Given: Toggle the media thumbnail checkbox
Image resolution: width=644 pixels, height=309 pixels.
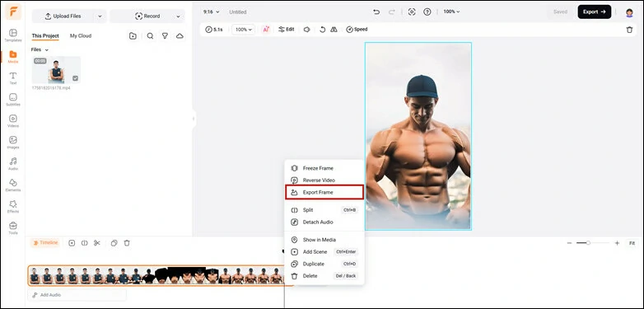Looking at the screenshot, I should click(x=75, y=78).
